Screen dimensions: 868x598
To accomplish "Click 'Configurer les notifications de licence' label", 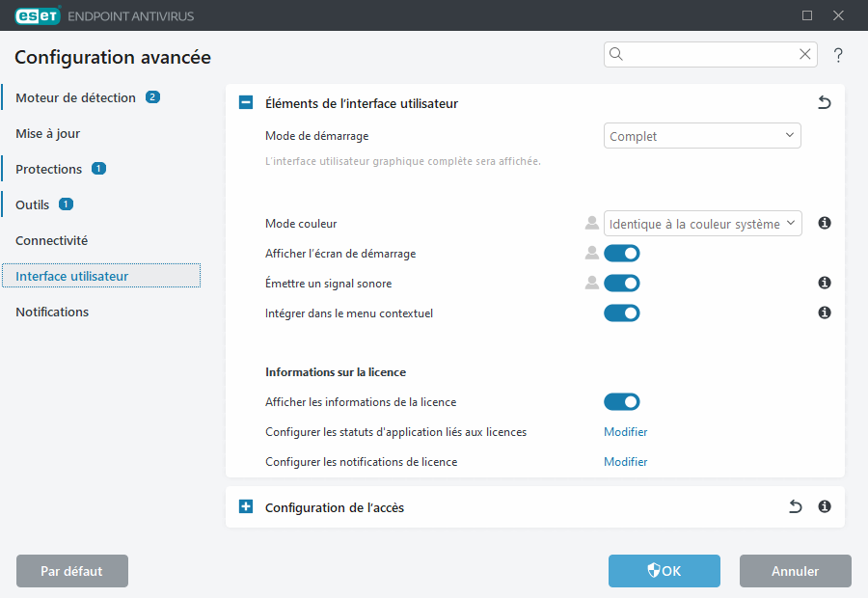I will (361, 462).
